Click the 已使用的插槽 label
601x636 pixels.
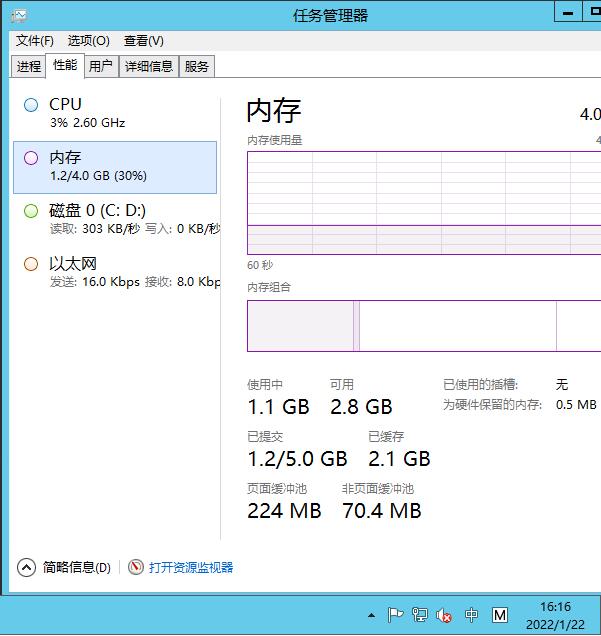point(481,384)
